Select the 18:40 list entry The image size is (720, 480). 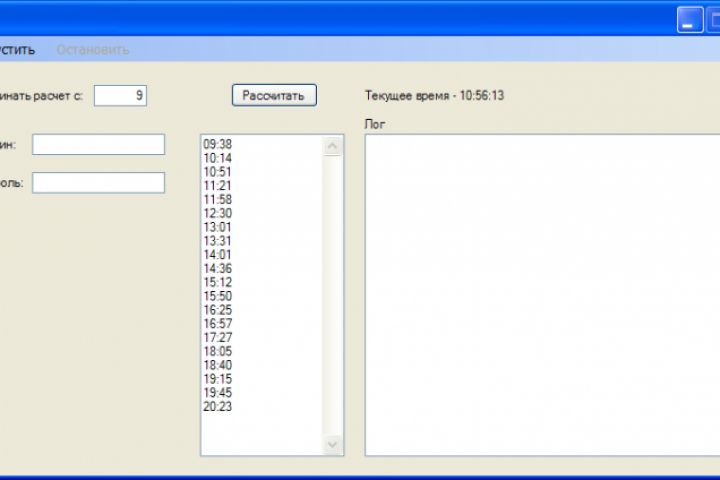(x=218, y=365)
